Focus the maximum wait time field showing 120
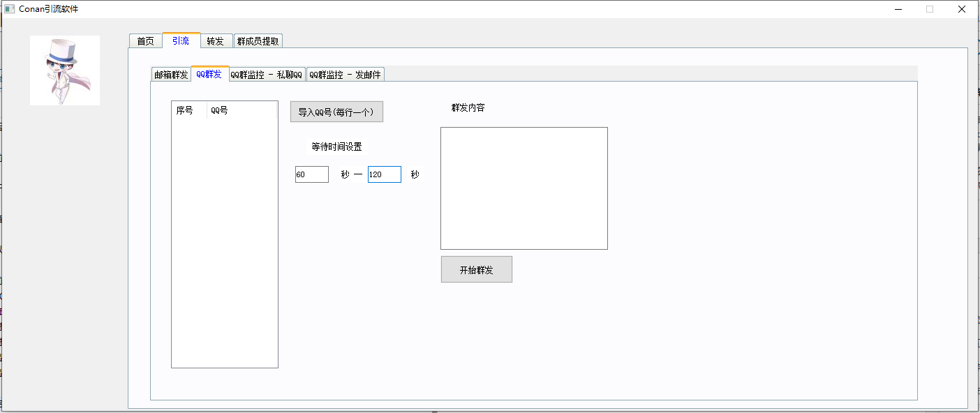Image resolution: width=980 pixels, height=413 pixels. tap(384, 174)
